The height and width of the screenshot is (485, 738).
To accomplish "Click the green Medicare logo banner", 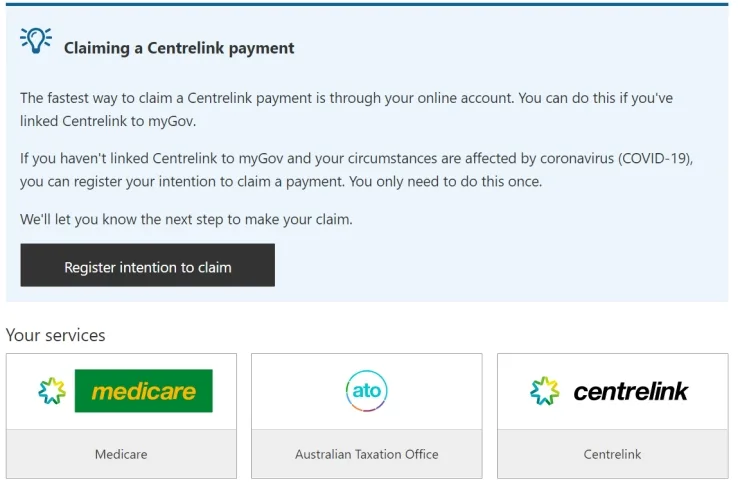I will coord(143,391).
